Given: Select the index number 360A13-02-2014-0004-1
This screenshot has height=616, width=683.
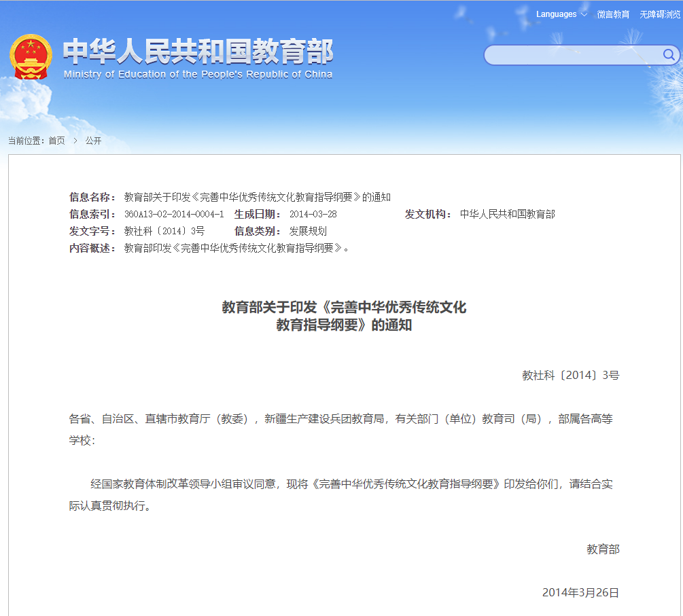Looking at the screenshot, I should [174, 214].
